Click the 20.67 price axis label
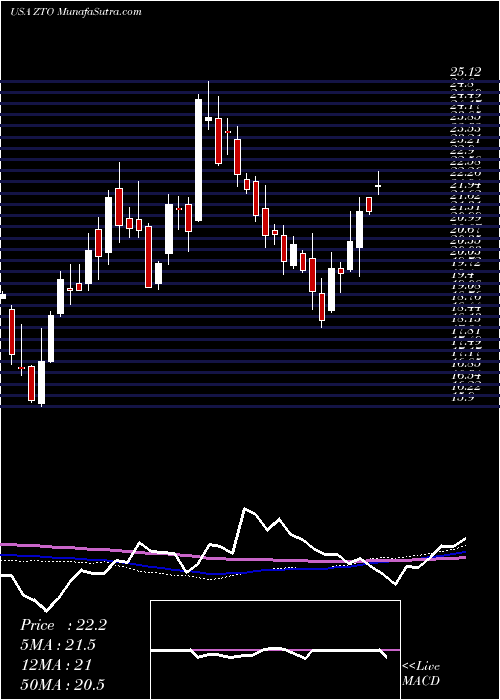The width and height of the screenshot is (500, 700). [x=465, y=229]
